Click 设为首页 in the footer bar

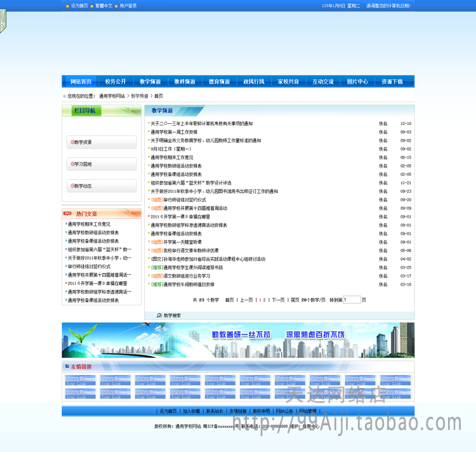(x=168, y=411)
